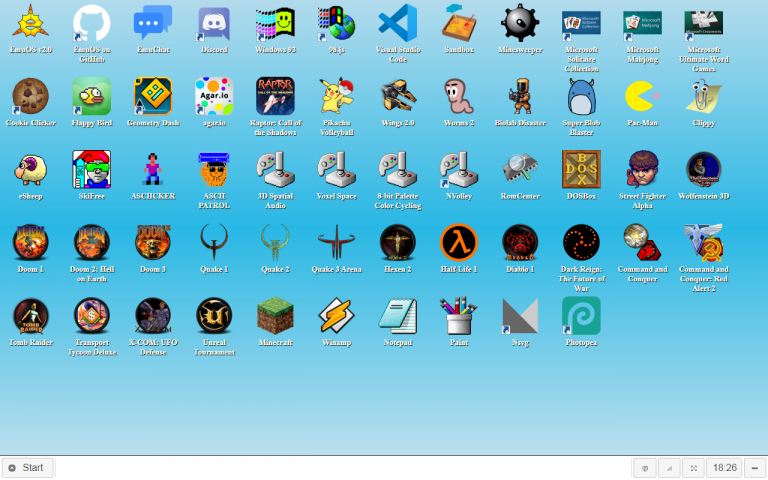The height and width of the screenshot is (480, 768).
Task: Launch Wolfenstein 3D
Action: (704, 169)
